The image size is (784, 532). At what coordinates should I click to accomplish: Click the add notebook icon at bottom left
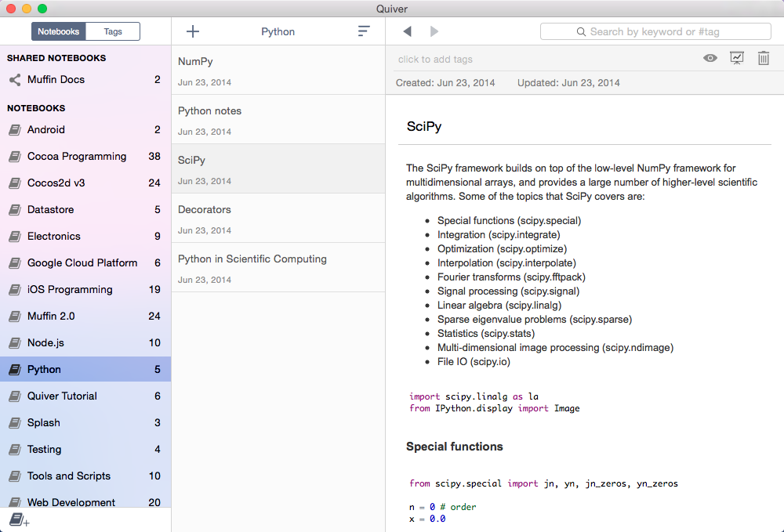coord(19,519)
